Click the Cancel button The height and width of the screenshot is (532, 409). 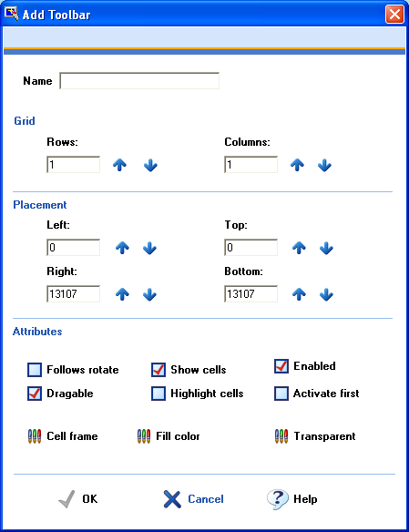tap(193, 499)
